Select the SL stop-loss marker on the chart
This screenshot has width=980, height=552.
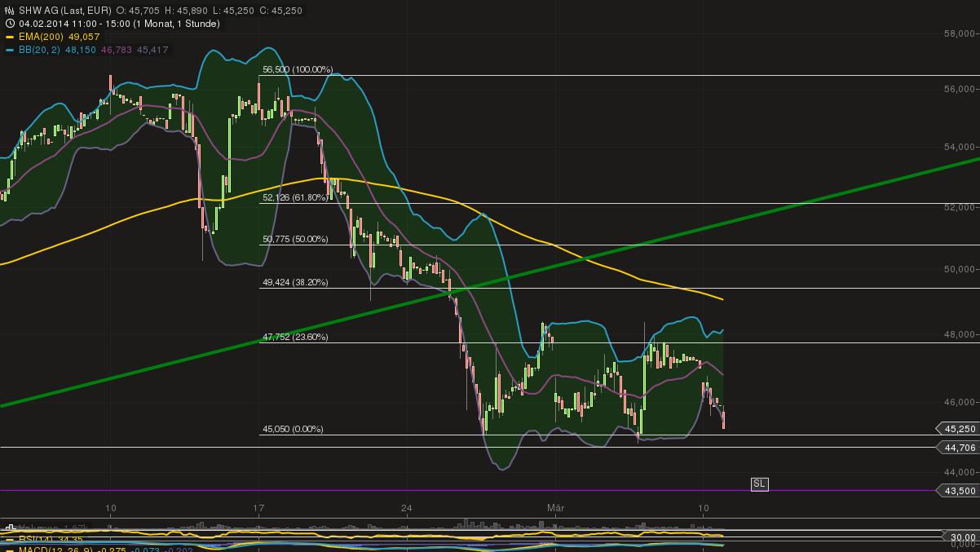tap(759, 484)
